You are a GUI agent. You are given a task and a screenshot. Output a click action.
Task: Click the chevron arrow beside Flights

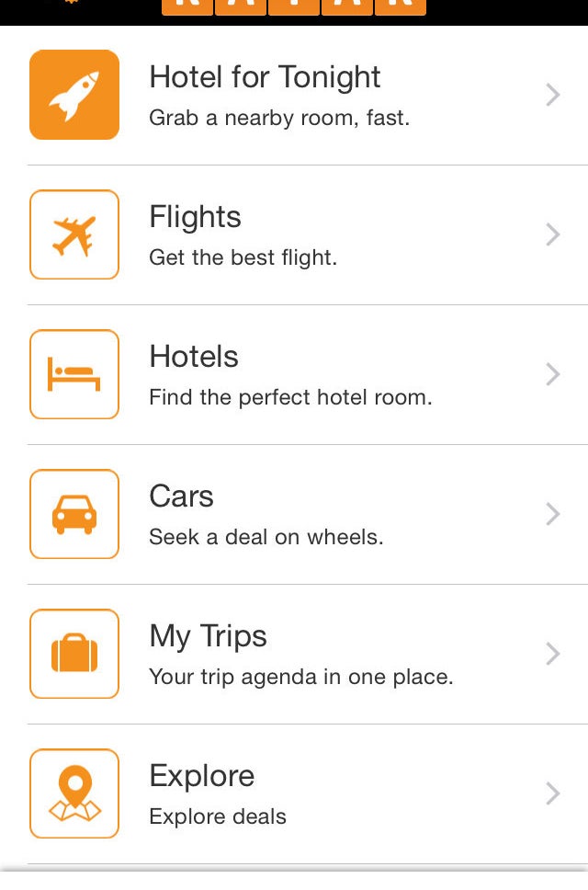(x=552, y=234)
